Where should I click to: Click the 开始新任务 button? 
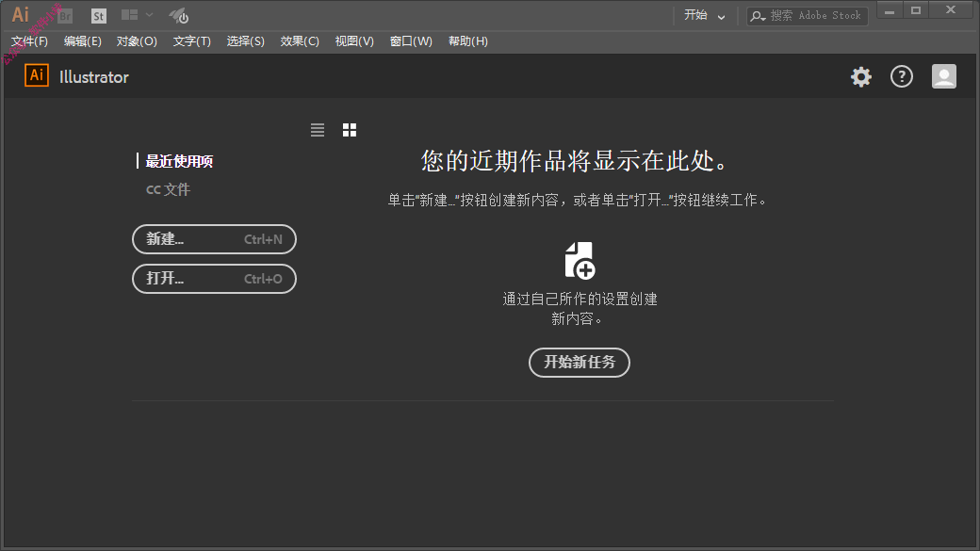tap(580, 363)
